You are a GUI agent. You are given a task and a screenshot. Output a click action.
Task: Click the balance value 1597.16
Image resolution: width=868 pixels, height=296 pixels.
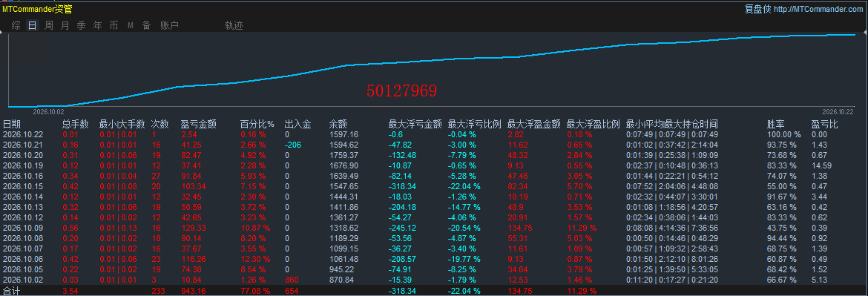343,134
